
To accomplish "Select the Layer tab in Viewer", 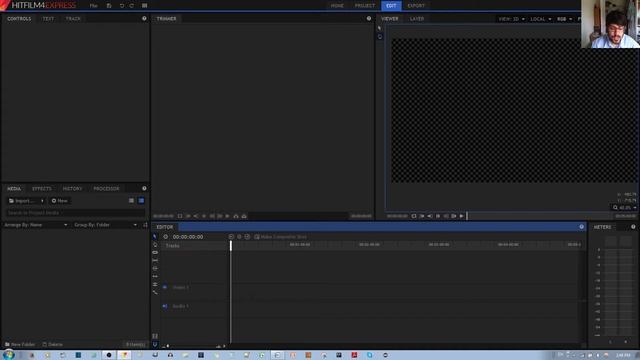I will click(x=417, y=19).
